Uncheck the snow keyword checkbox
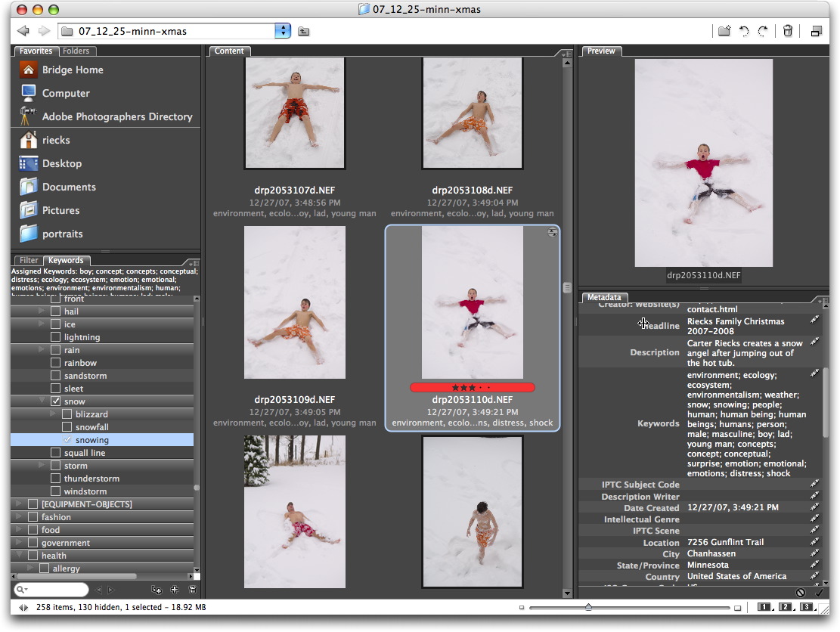This screenshot has height=632, width=840. pyautogui.click(x=55, y=401)
